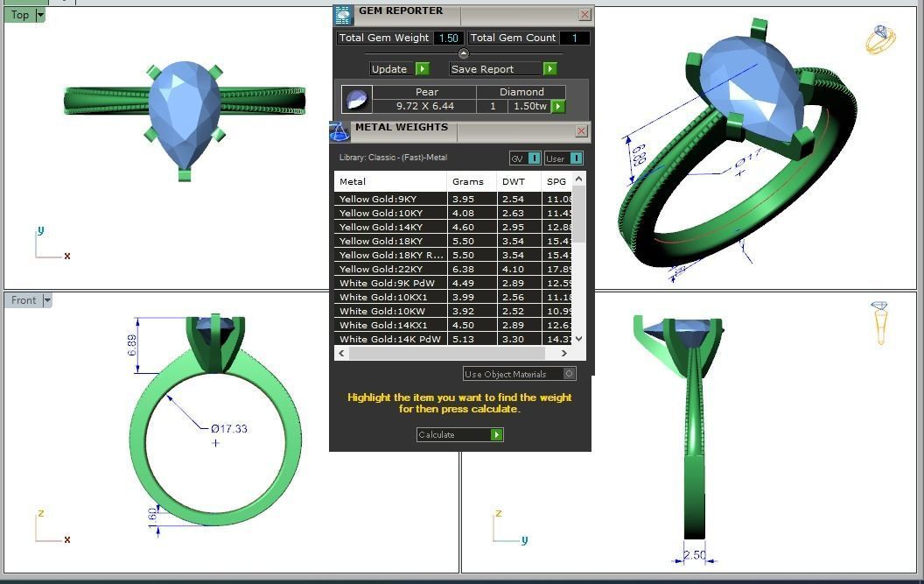This screenshot has height=584, width=924.
Task: Click the vertical scrollbar thumb in metal list
Action: pyautogui.click(x=578, y=215)
